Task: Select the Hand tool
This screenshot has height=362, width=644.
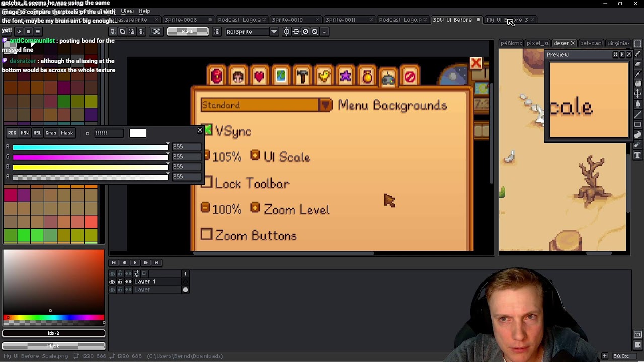Action: 638,84
